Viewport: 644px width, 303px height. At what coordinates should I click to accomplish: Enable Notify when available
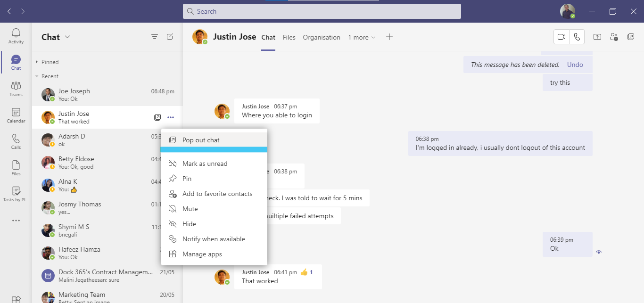point(214,239)
